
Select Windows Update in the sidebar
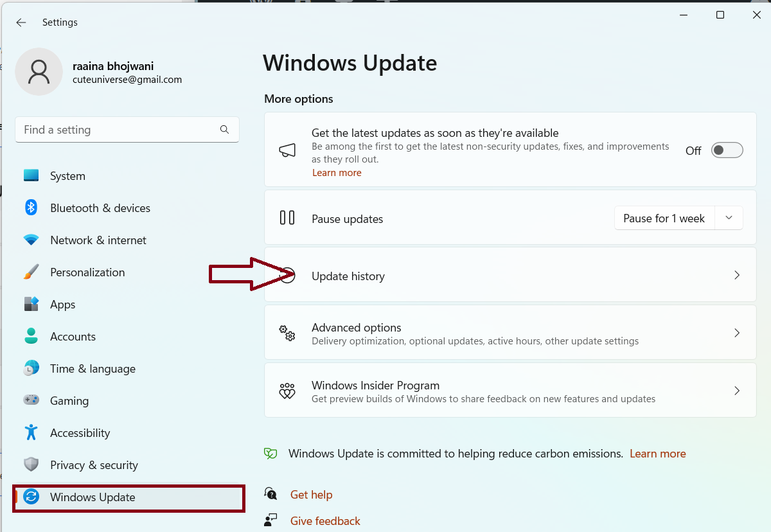point(93,497)
